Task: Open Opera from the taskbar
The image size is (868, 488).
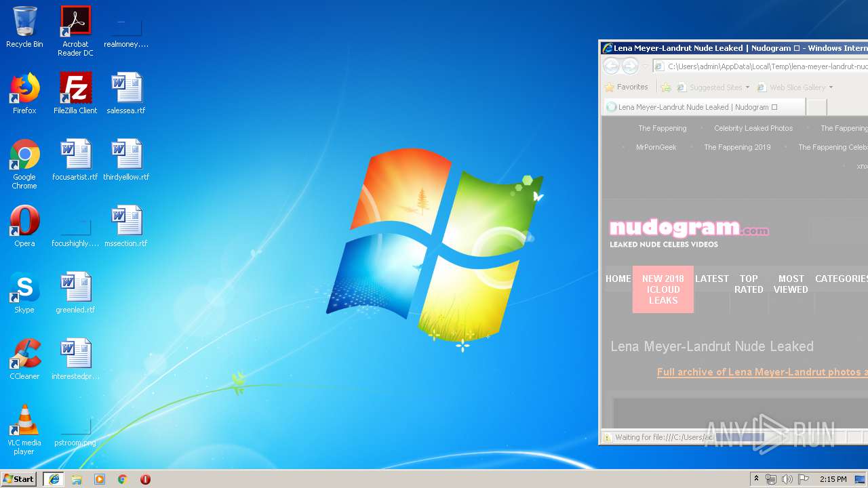Action: pyautogui.click(x=145, y=479)
